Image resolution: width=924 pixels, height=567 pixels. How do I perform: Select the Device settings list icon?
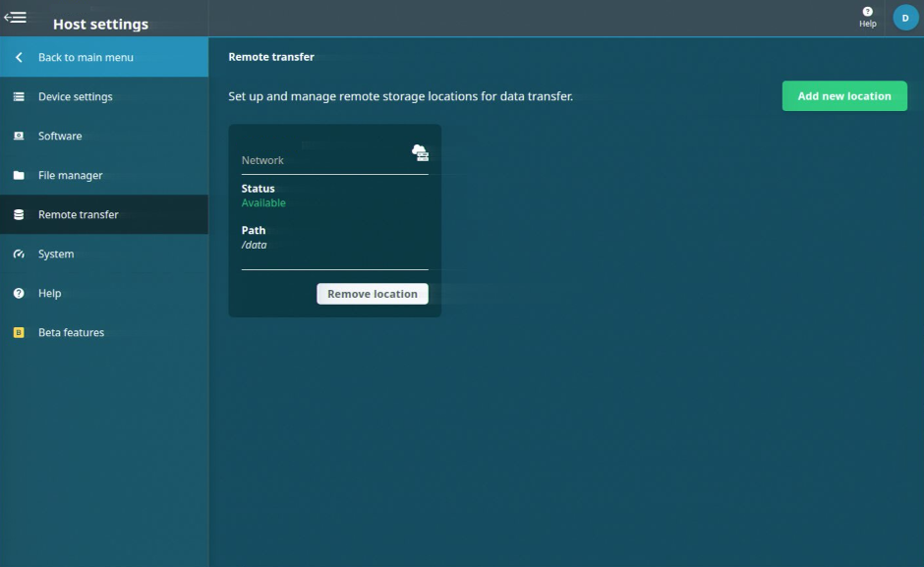coord(19,96)
